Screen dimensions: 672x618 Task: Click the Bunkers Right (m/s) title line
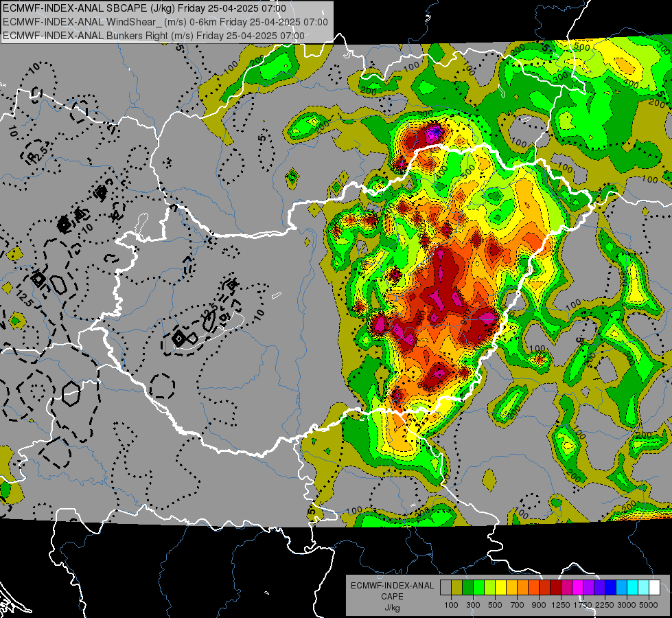tap(154, 36)
